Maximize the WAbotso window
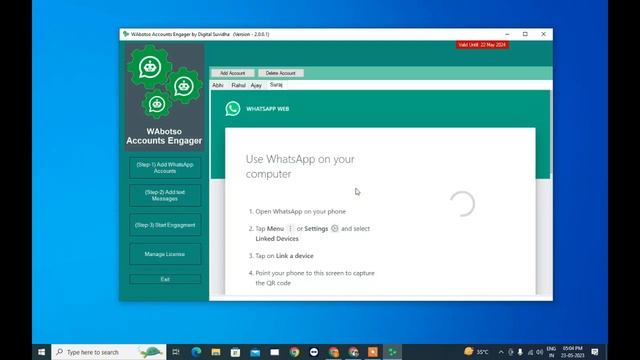The image size is (640, 360). [x=525, y=34]
